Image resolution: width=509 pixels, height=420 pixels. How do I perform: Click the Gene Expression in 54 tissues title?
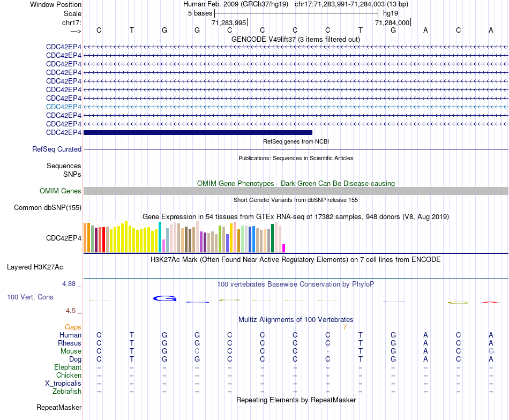pyautogui.click(x=296, y=216)
